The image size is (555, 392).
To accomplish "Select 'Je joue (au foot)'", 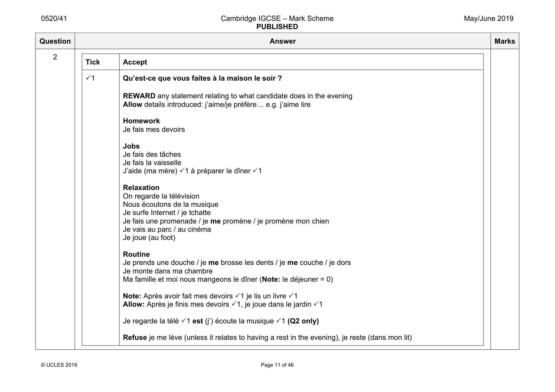I will pyautogui.click(x=149, y=238).
